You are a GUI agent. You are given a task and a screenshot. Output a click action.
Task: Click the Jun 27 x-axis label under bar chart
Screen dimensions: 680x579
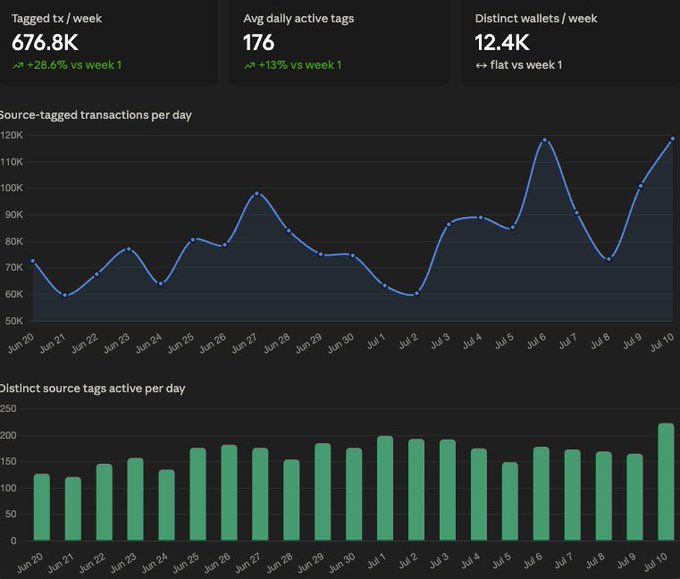(x=248, y=562)
